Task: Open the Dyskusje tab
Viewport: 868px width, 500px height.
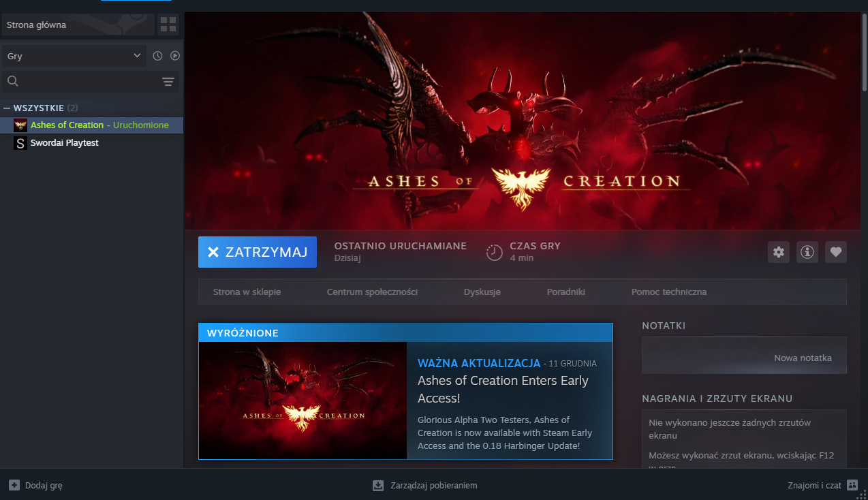Action: tap(482, 292)
